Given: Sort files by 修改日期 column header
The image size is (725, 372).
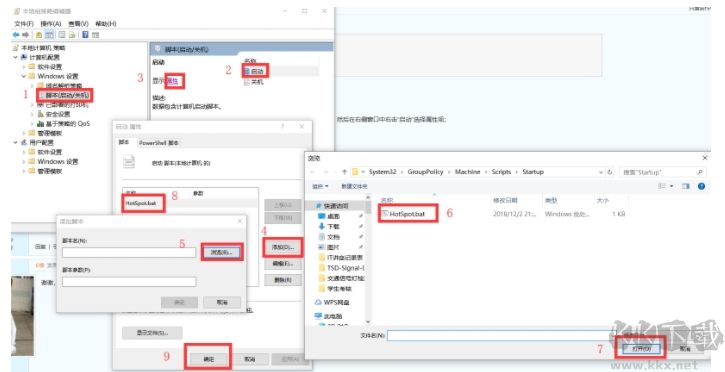Looking at the screenshot, I should (505, 201).
